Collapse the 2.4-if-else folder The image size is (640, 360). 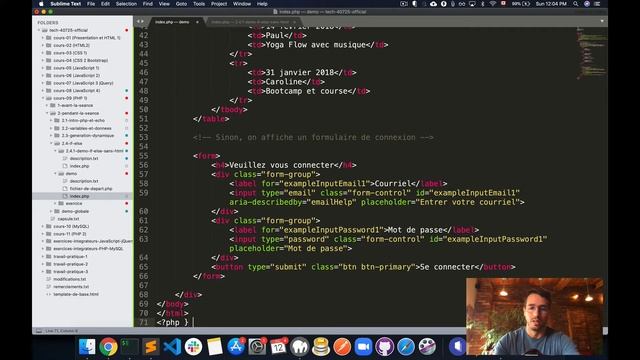(x=51, y=144)
